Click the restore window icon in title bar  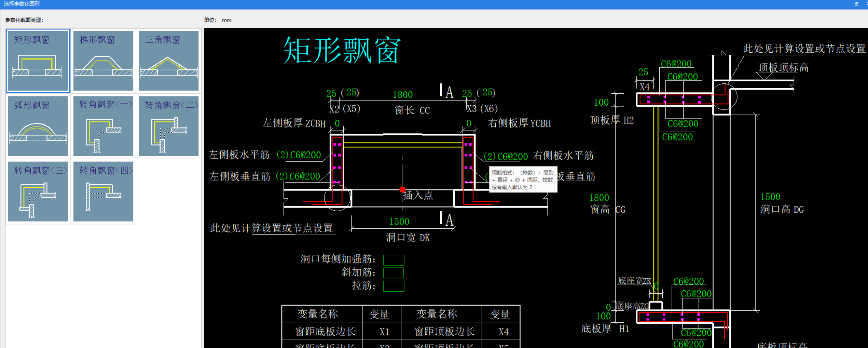coord(856,4)
